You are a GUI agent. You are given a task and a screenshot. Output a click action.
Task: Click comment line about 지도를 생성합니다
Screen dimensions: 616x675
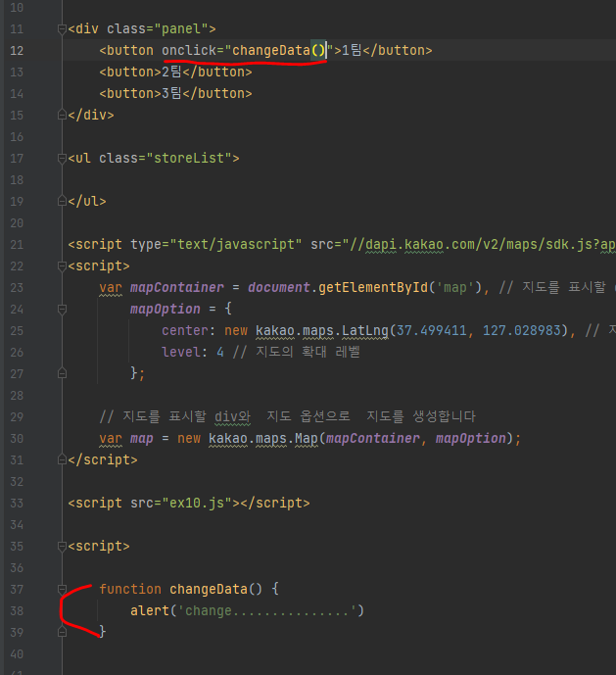pyautogui.click(x=287, y=416)
